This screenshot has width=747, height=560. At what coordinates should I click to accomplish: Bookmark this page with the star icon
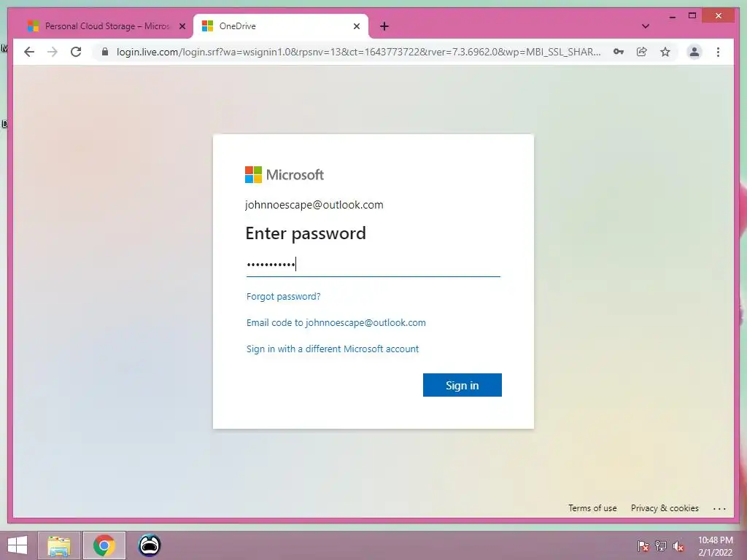665,52
